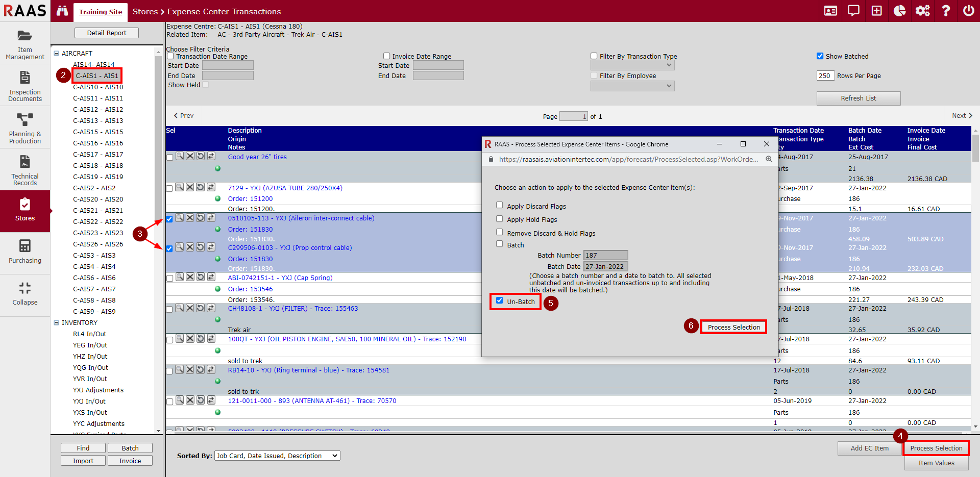The image size is (980, 477).
Task: Click the Rows Per Page input field
Action: [x=825, y=76]
